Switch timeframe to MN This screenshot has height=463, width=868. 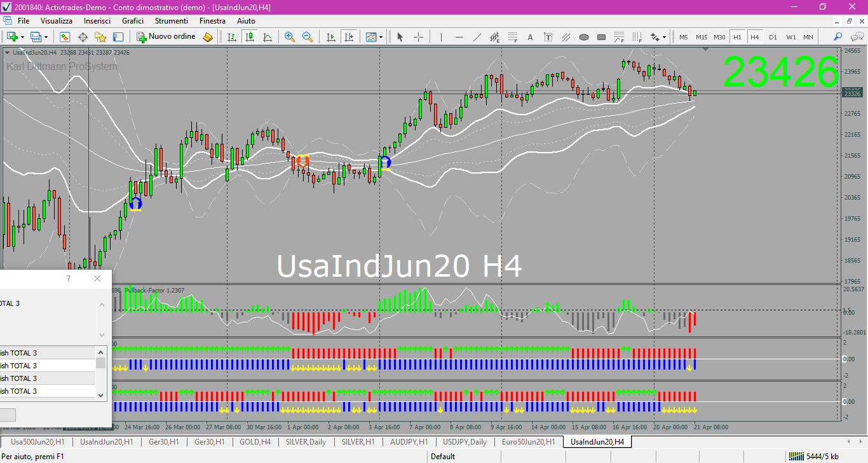[x=808, y=37]
